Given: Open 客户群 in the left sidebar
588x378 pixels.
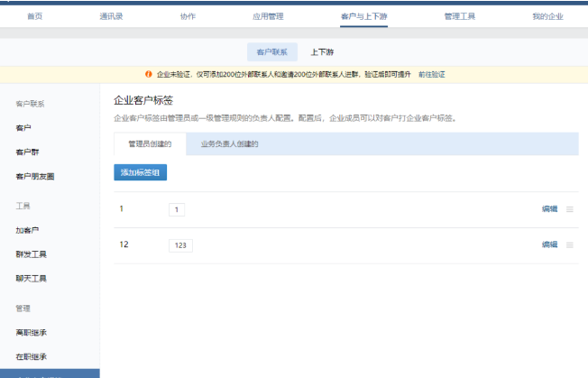Looking at the screenshot, I should pos(27,152).
